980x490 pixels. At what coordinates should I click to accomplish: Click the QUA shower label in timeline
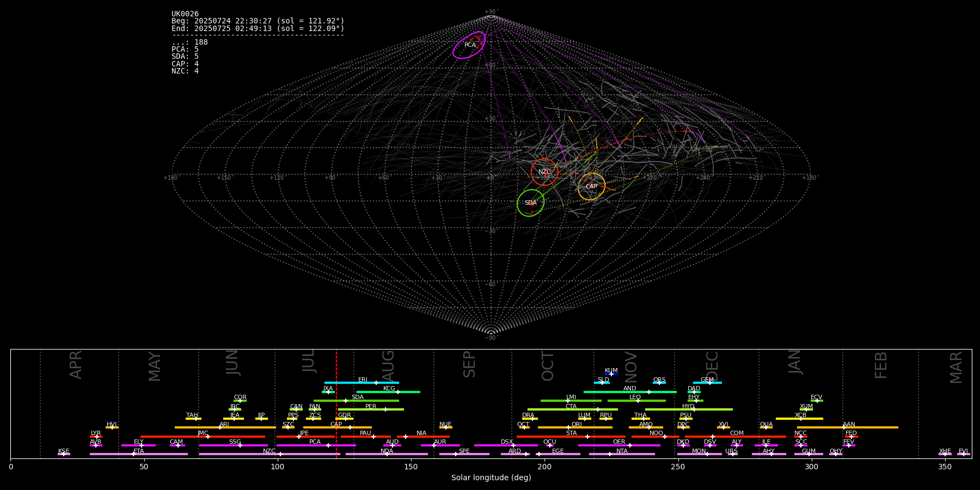[x=766, y=424]
